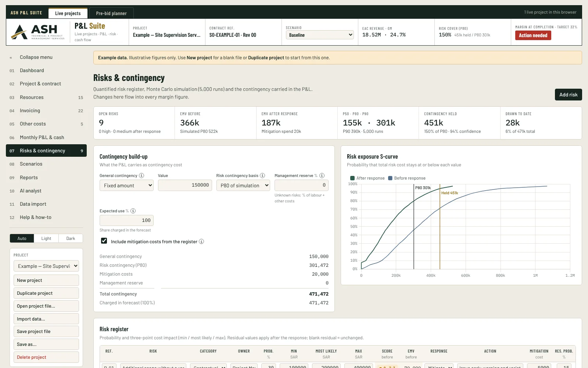588x368 pixels.
Task: Click the Expected use percent field
Action: point(126,220)
